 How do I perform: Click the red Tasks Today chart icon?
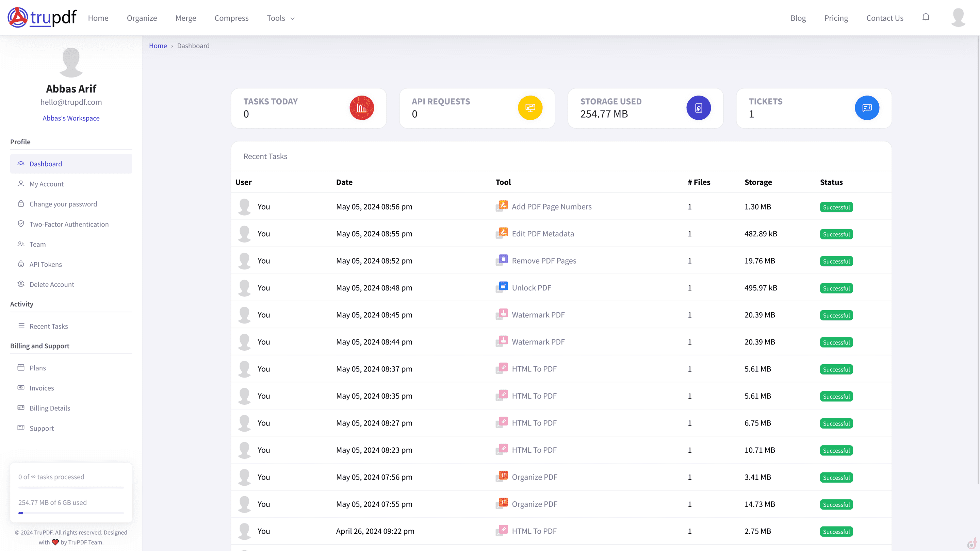pos(361,108)
